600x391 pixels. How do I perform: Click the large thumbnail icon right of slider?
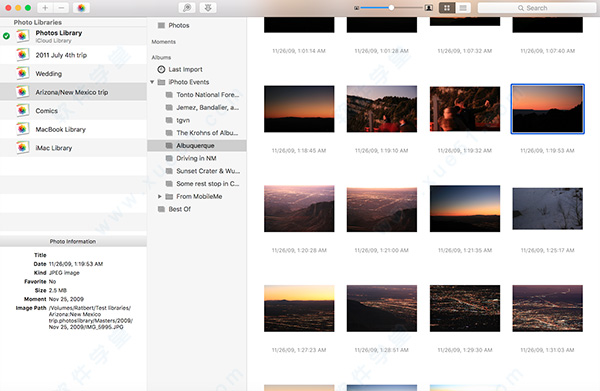tap(429, 8)
